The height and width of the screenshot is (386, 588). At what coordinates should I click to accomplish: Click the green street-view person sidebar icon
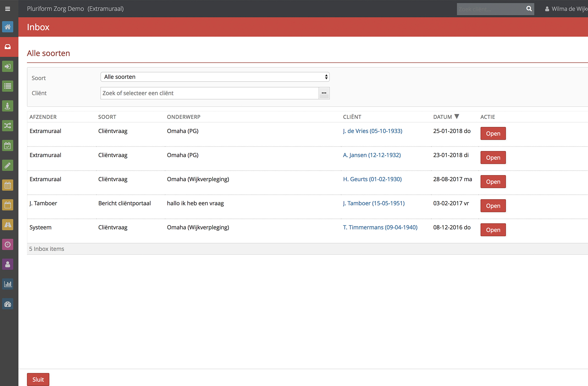click(x=8, y=106)
